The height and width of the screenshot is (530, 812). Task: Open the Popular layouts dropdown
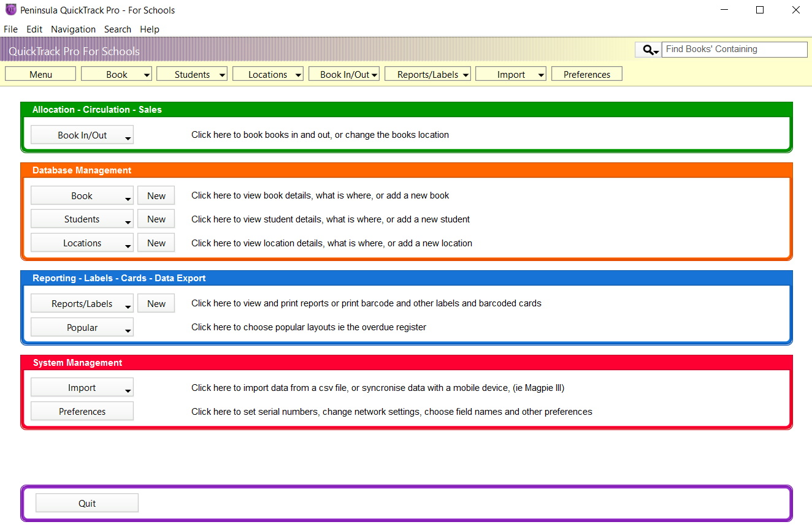coord(82,328)
